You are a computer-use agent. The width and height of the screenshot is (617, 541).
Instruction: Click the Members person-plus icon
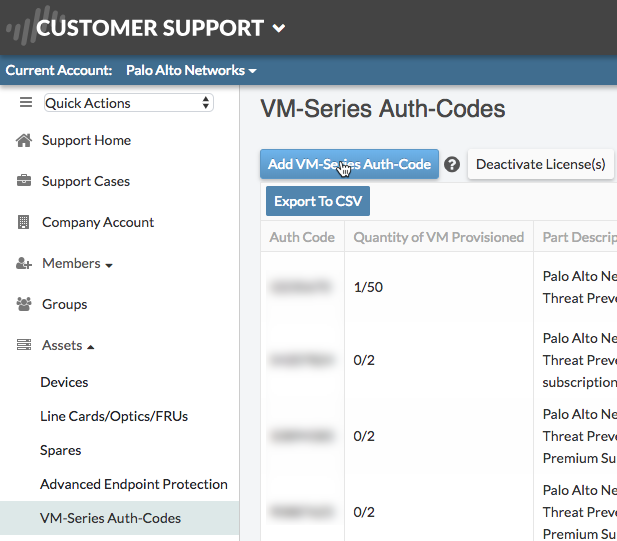tap(24, 264)
